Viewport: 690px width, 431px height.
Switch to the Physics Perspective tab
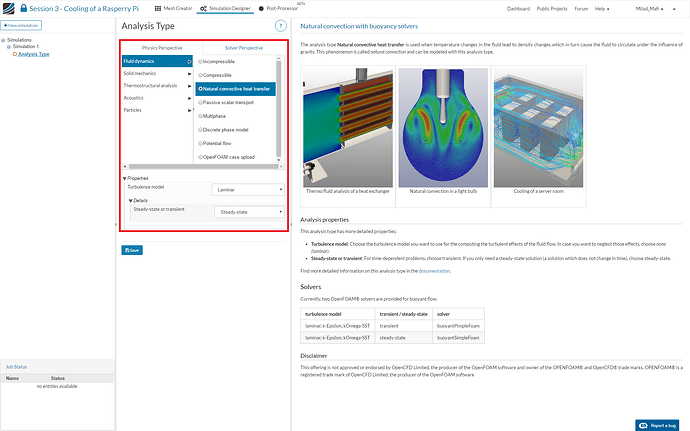162,48
